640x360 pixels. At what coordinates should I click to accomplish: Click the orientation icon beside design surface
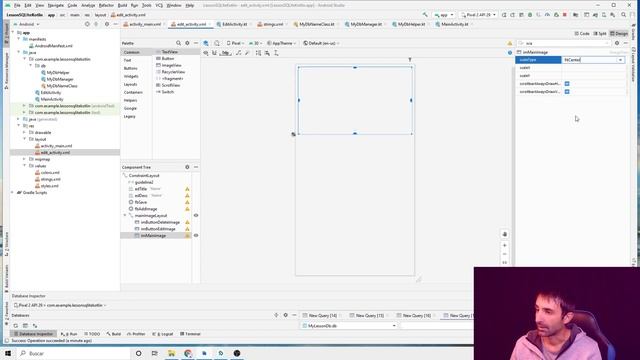tap(217, 43)
